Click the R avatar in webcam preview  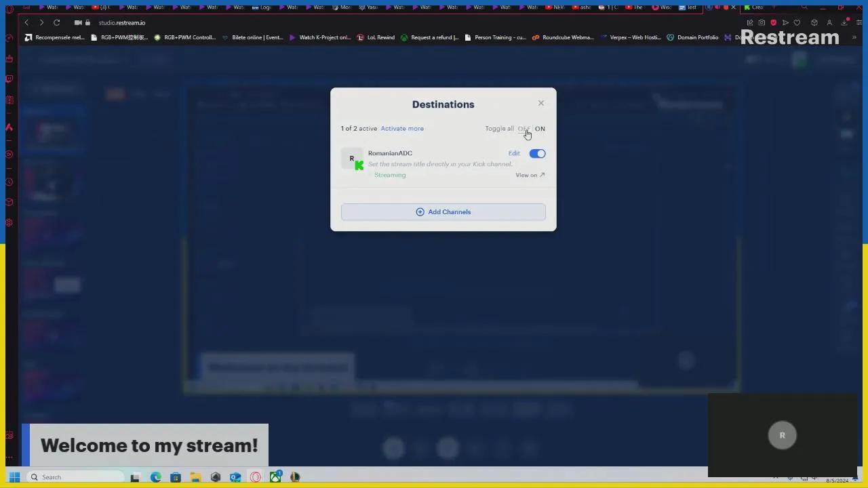(782, 436)
